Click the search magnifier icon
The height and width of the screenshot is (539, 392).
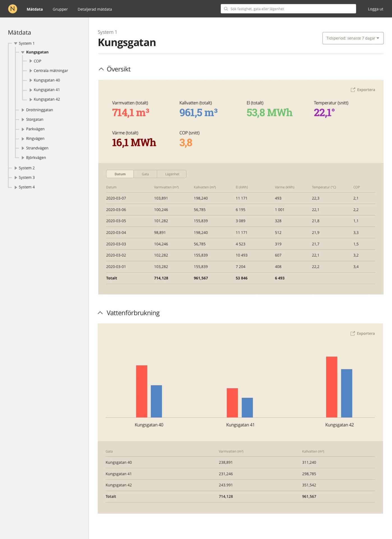[x=226, y=9]
